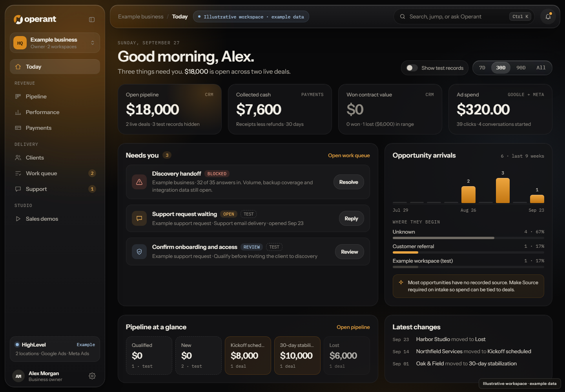
Task: Click the Unknown source progress bar
Action: click(468, 238)
